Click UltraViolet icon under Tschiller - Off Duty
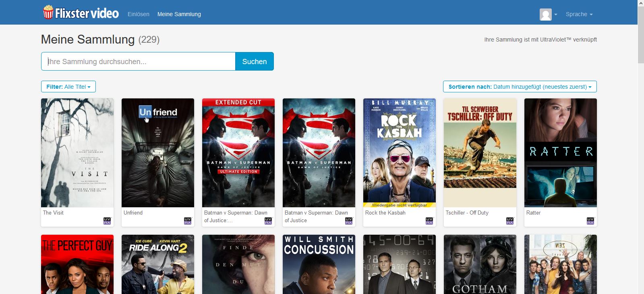644x294 pixels. click(x=510, y=221)
